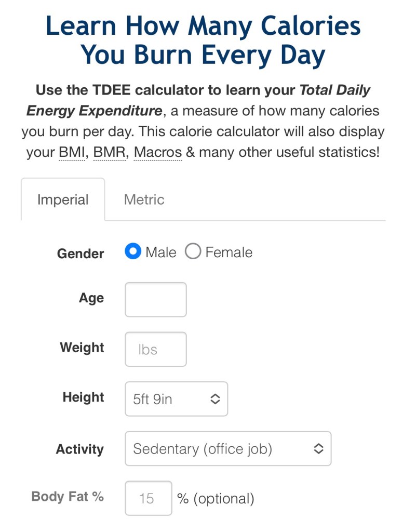Open the Height dropdown
Screen dimensions: 403x532
pos(176,399)
